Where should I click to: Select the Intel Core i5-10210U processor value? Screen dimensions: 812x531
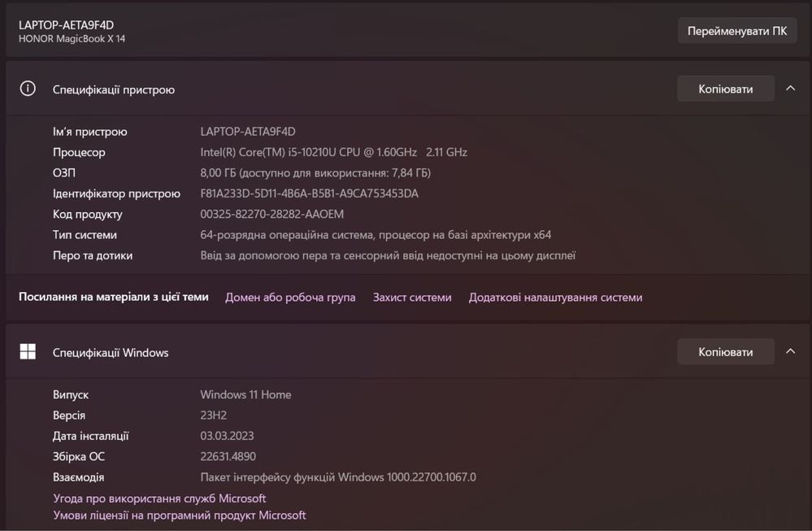(333, 152)
